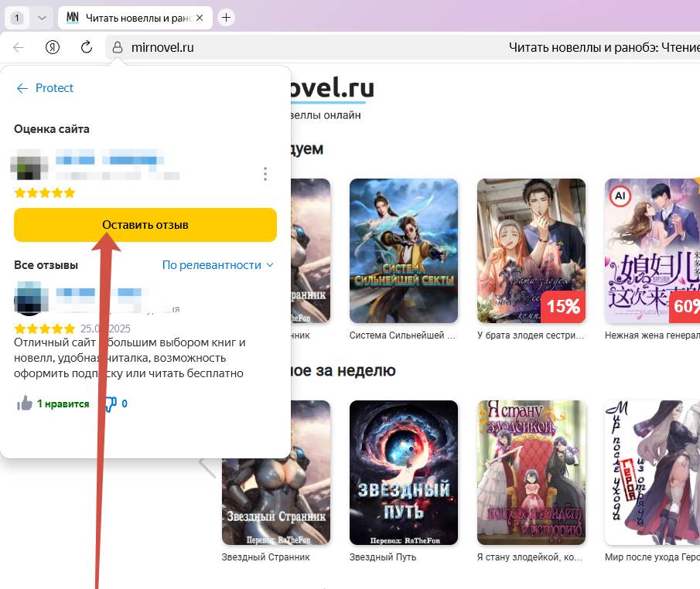Click the 1 нравится label
This screenshot has height=589, width=700.
tap(63, 403)
